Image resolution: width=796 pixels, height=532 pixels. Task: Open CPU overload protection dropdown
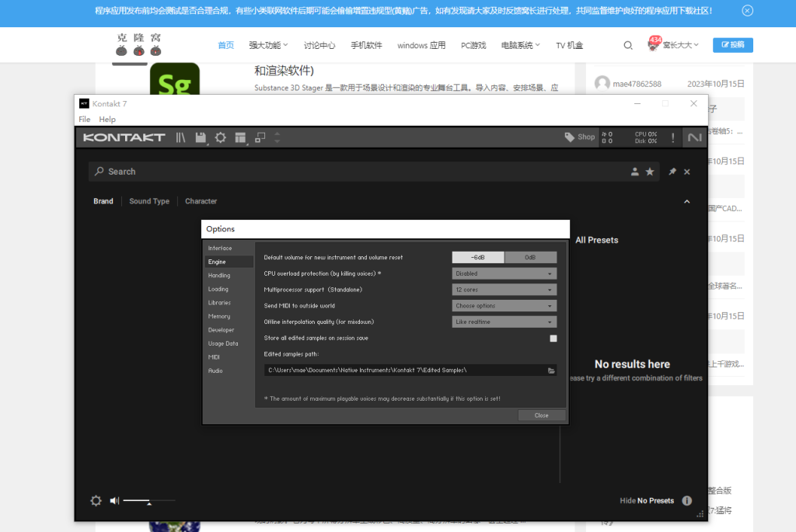point(504,274)
